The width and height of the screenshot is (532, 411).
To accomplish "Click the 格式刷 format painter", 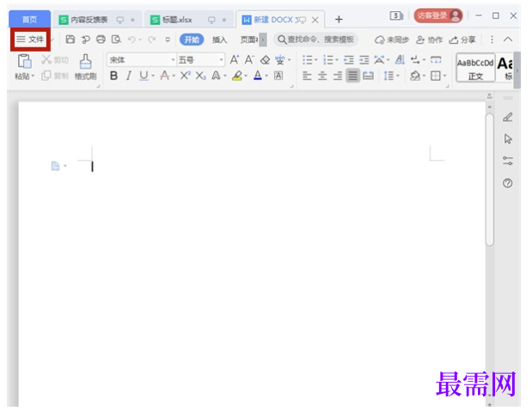I will [x=85, y=67].
